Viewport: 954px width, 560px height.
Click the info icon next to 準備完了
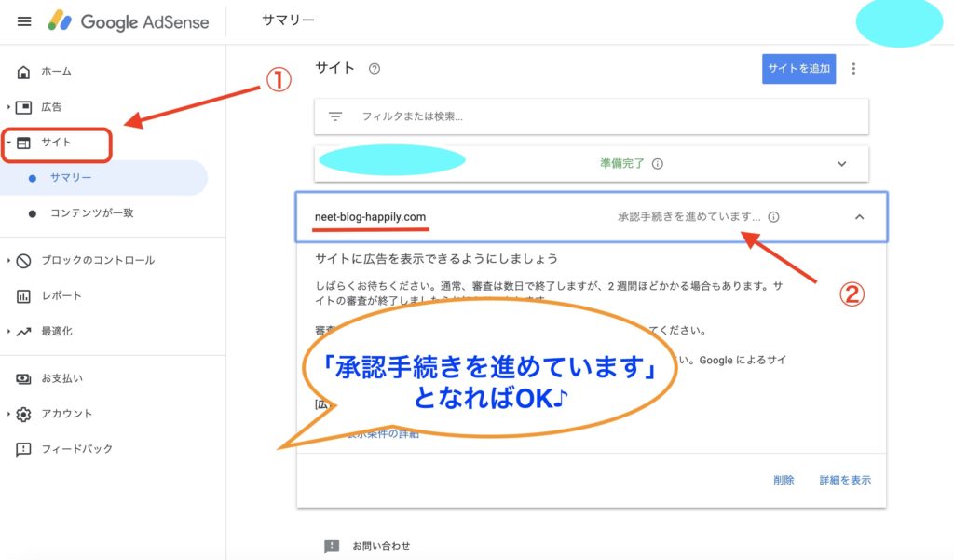pos(657,164)
